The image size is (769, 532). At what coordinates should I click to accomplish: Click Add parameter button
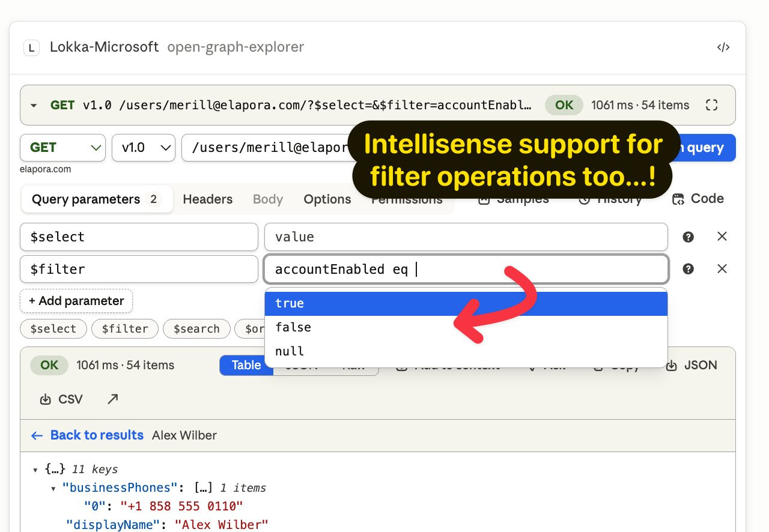pyautogui.click(x=76, y=301)
